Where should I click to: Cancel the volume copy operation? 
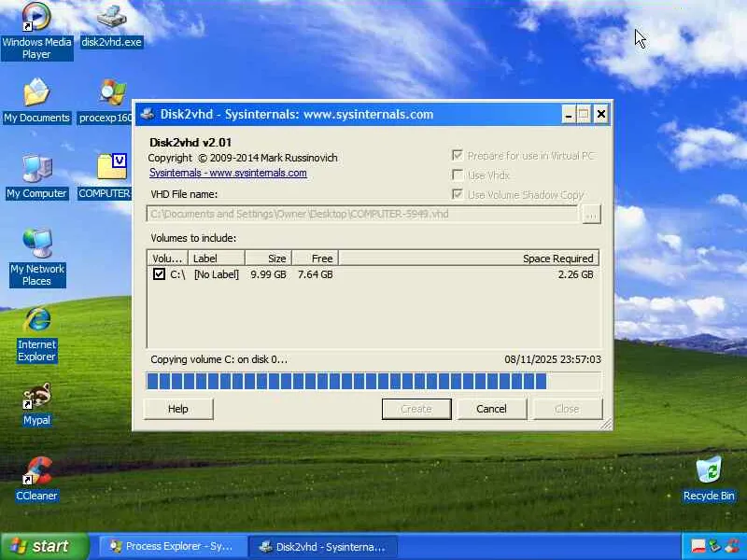point(492,409)
